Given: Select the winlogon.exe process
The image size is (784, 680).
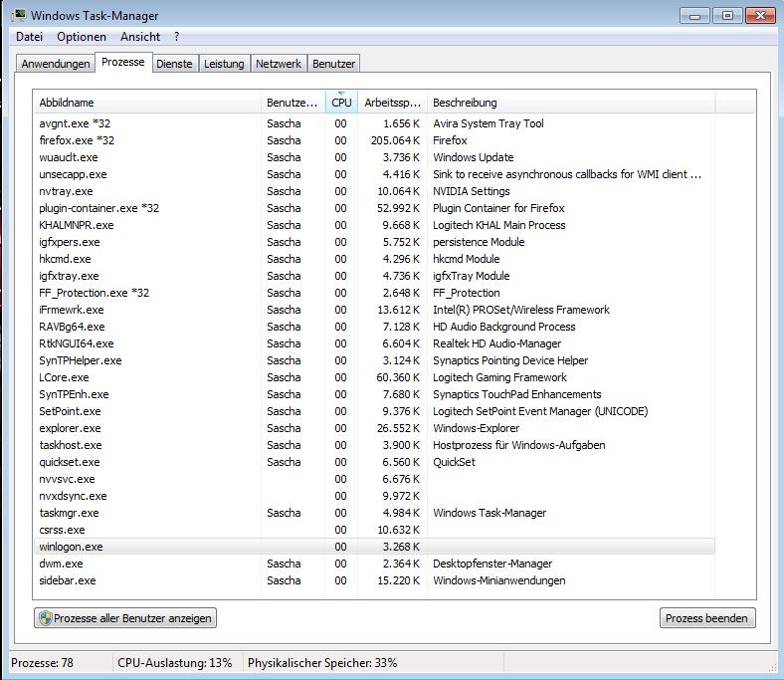Looking at the screenshot, I should (x=374, y=547).
